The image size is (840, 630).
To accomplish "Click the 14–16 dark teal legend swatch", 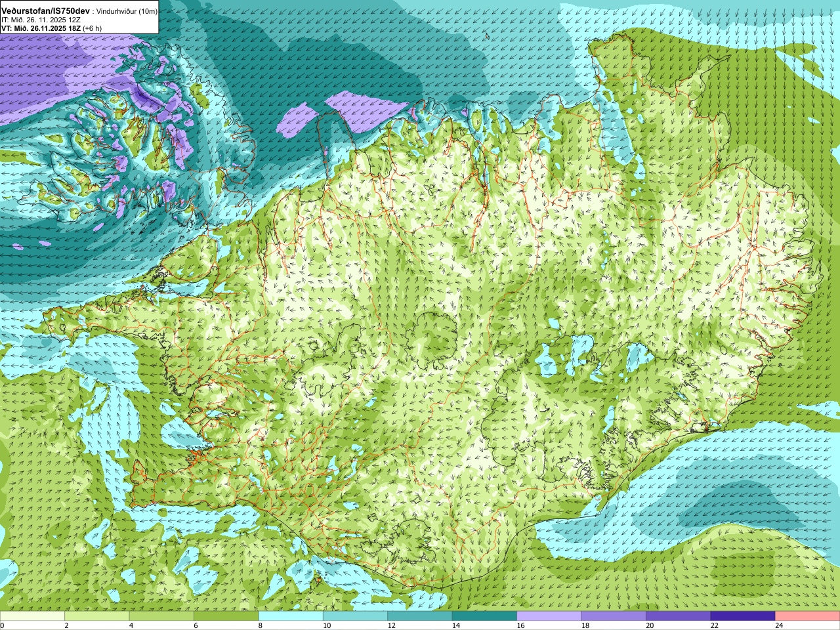I will (484, 616).
